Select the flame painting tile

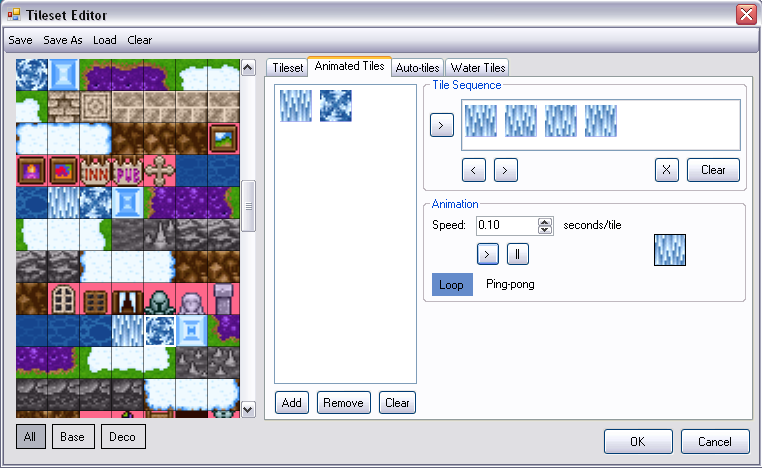(x=32, y=171)
